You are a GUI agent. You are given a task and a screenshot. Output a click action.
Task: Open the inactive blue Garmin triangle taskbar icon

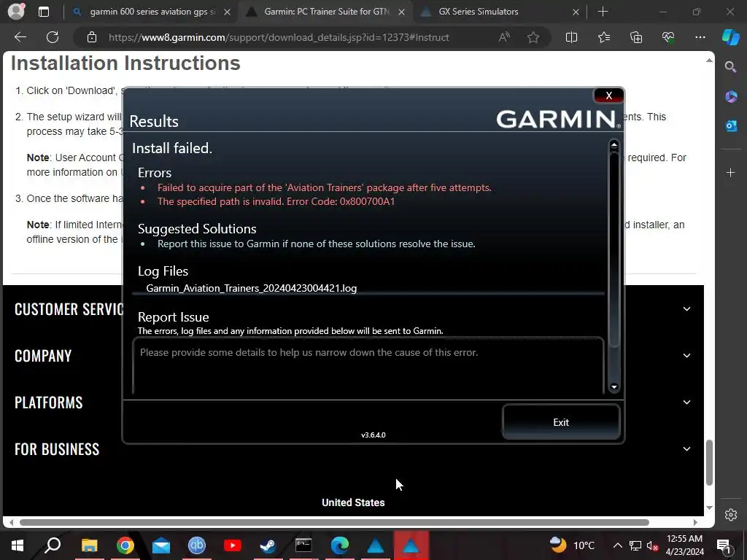coord(376,545)
